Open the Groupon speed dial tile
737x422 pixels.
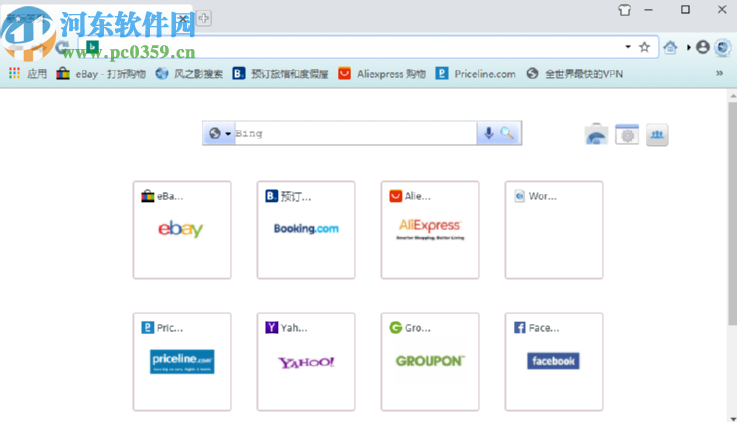tap(430, 362)
